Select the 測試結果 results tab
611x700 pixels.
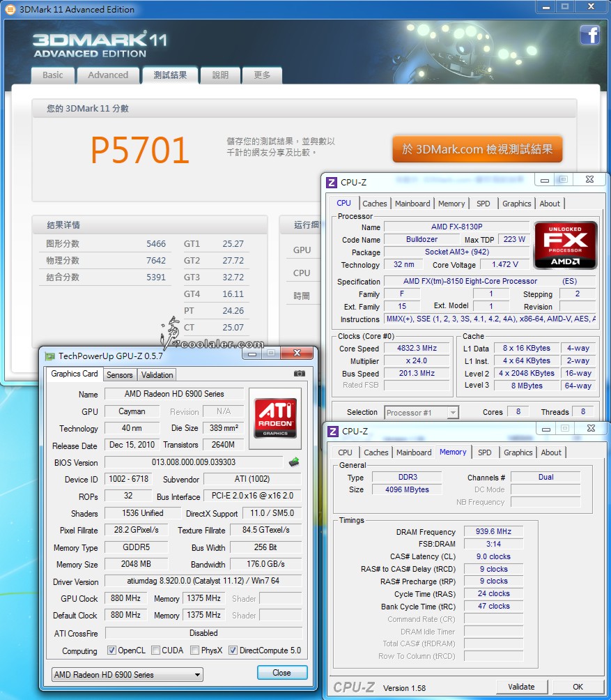point(170,75)
